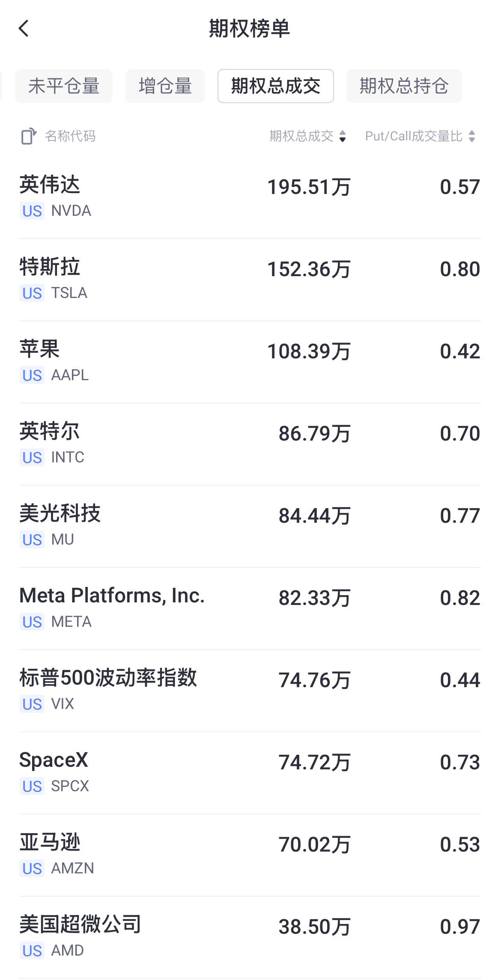
Task: Go back using the top-left arrow
Action: (24, 29)
